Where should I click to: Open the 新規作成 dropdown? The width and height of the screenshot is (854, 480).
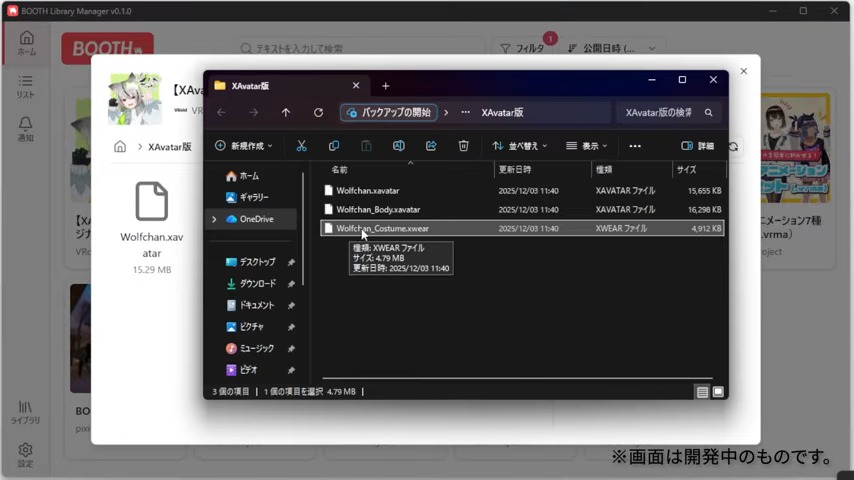pos(245,146)
